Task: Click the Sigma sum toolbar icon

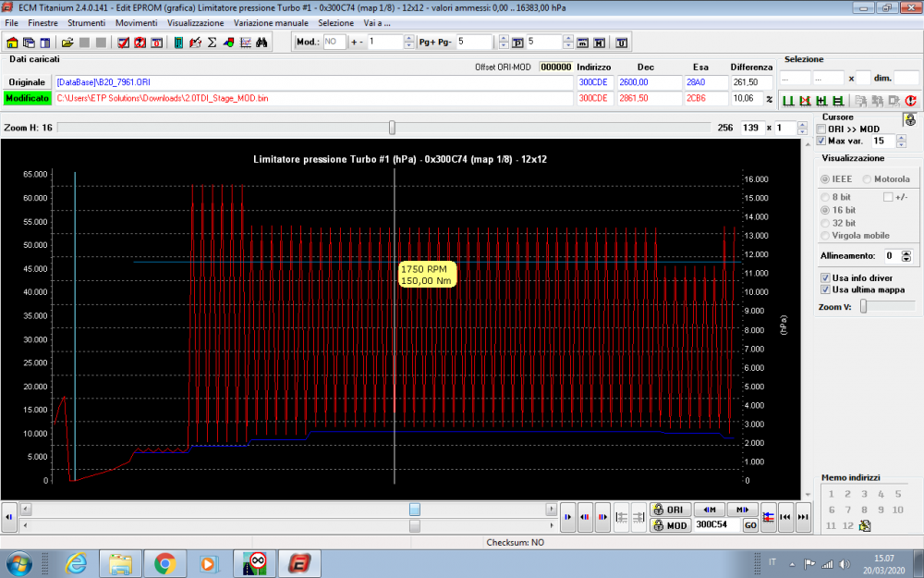Action: (213, 43)
